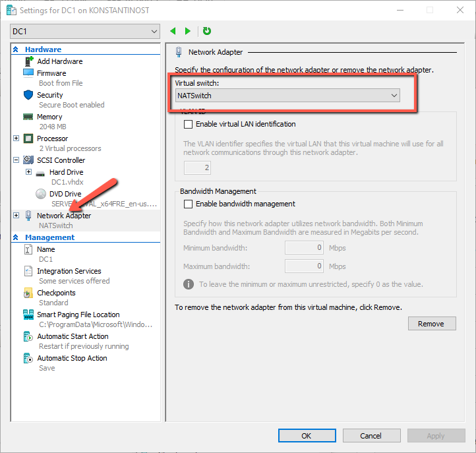Click the Apply button

tap(436, 436)
